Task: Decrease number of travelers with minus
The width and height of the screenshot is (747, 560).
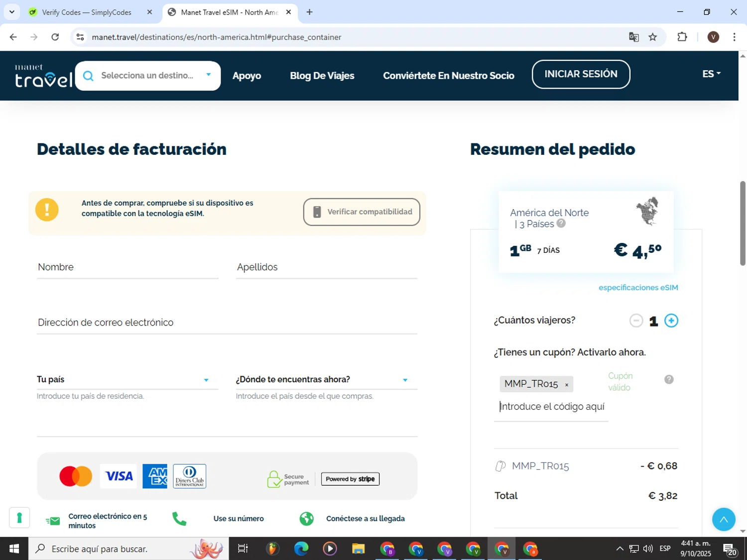Action: 636,321
